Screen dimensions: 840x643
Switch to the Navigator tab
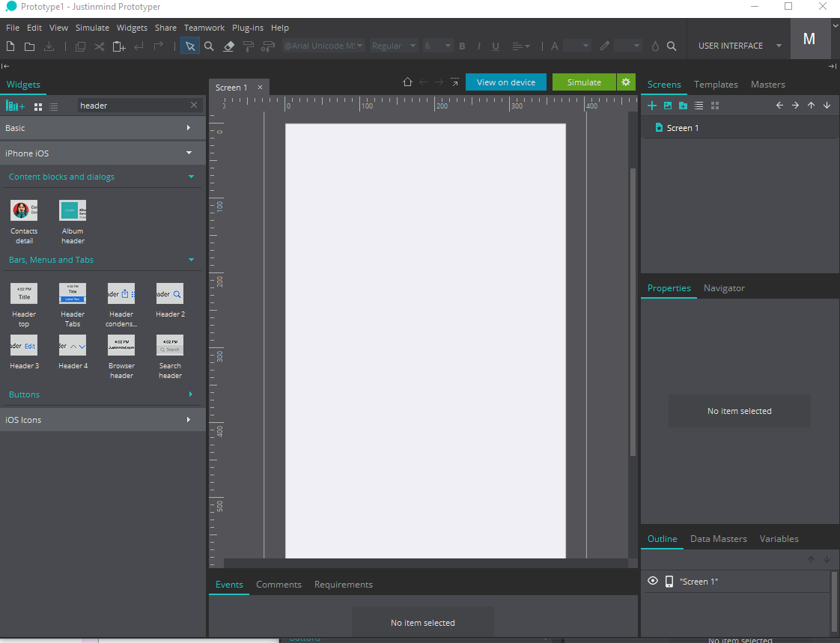point(723,288)
